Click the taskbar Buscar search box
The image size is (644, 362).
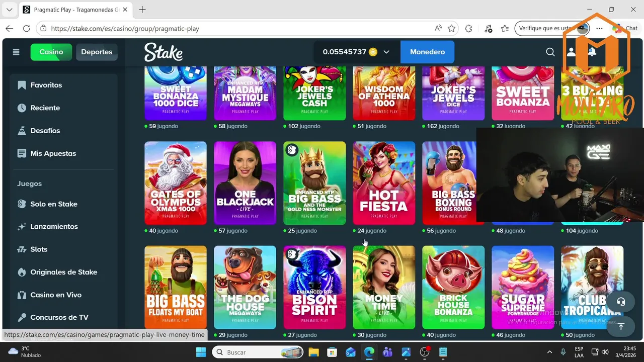pos(259,352)
